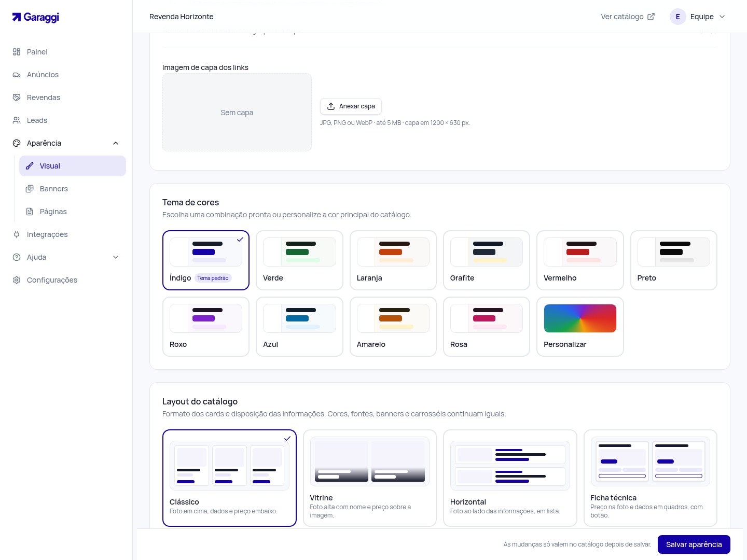Pick the Vermelho color theme
Screen dimensions: 747x560
pyautogui.click(x=580, y=260)
